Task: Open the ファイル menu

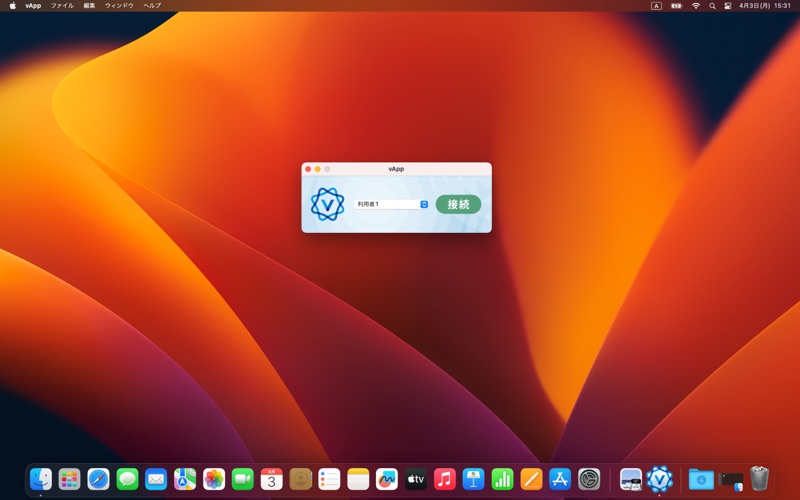Action: tap(62, 6)
